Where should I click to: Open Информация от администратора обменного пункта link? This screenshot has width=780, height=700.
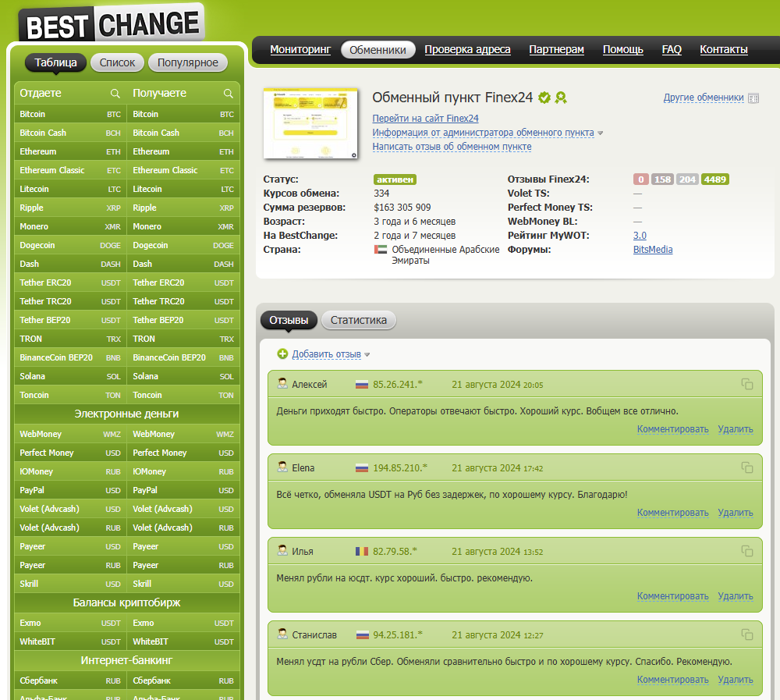(x=483, y=133)
